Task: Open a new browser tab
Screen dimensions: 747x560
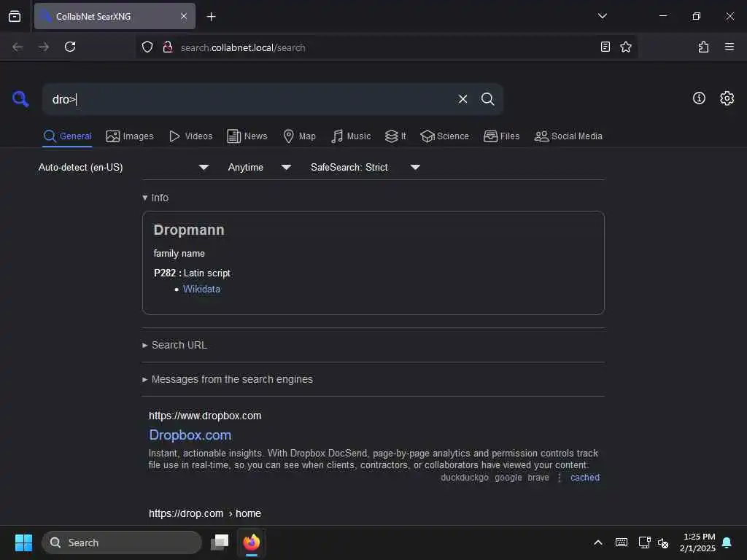Action: pyautogui.click(x=211, y=17)
